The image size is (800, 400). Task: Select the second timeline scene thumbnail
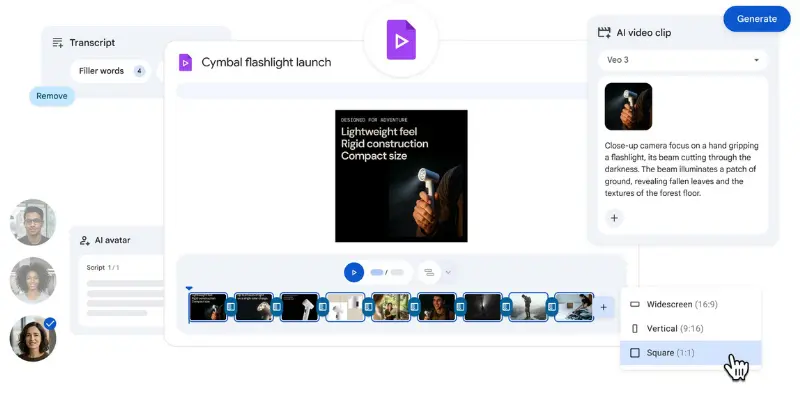coord(254,307)
